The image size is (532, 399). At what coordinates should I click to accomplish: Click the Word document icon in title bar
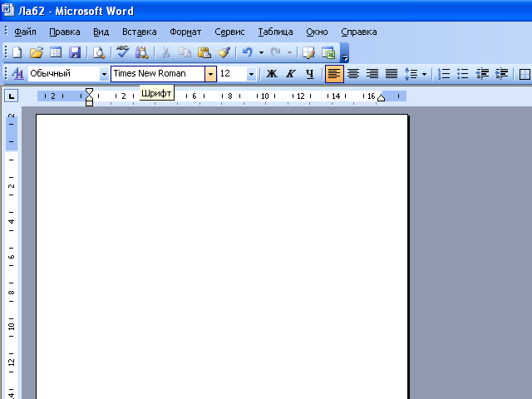(7, 9)
